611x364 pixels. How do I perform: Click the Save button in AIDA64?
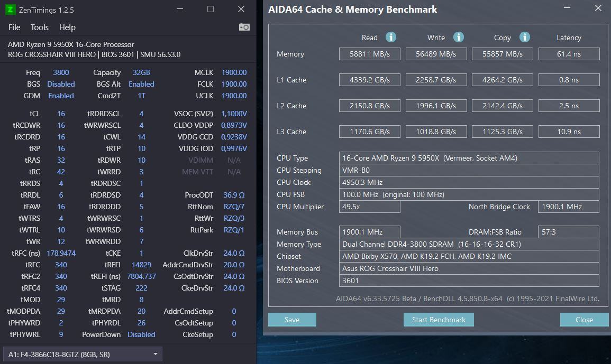pos(292,320)
